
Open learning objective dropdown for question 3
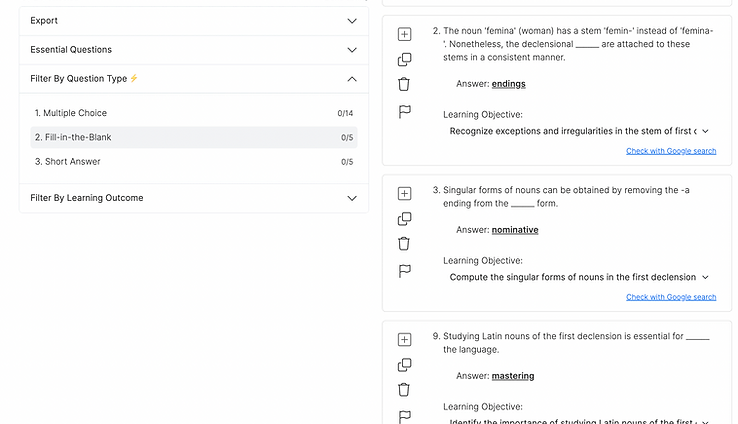click(x=579, y=277)
